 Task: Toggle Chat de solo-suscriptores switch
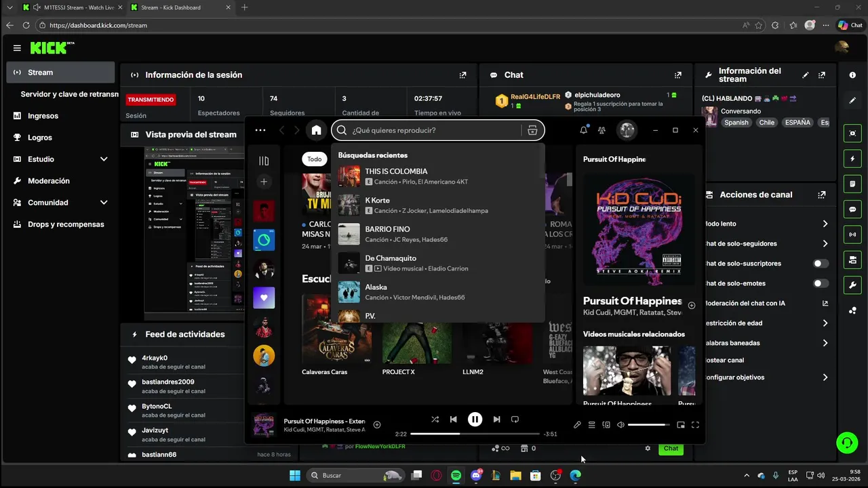[821, 264]
